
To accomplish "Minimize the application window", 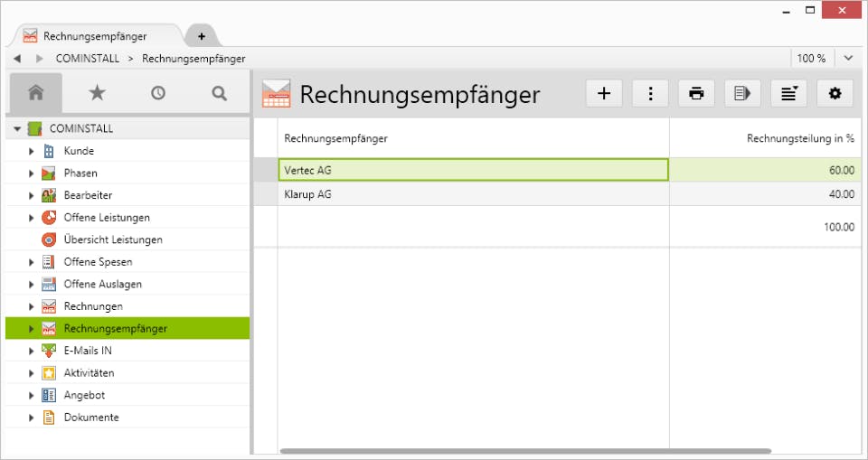I will [786, 11].
